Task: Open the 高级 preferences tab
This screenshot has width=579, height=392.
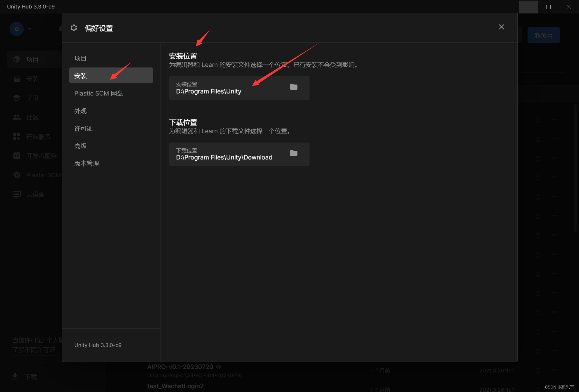Action: click(x=111, y=146)
